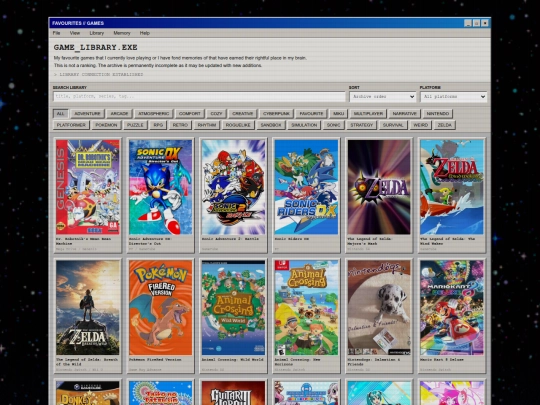This screenshot has height=405, width=540.
Task: Minimize the Favourites // Games window
Action: (468, 23)
